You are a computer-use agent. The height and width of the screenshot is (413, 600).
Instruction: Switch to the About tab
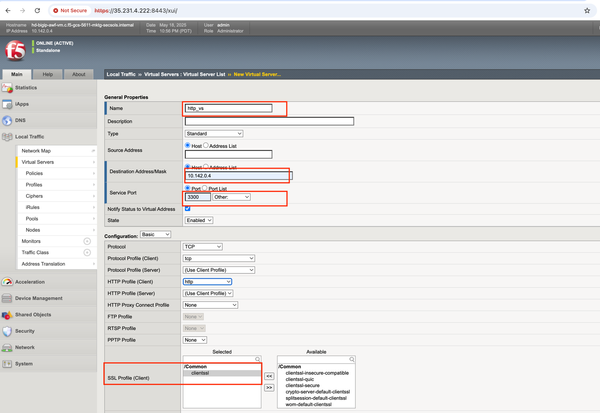79,74
